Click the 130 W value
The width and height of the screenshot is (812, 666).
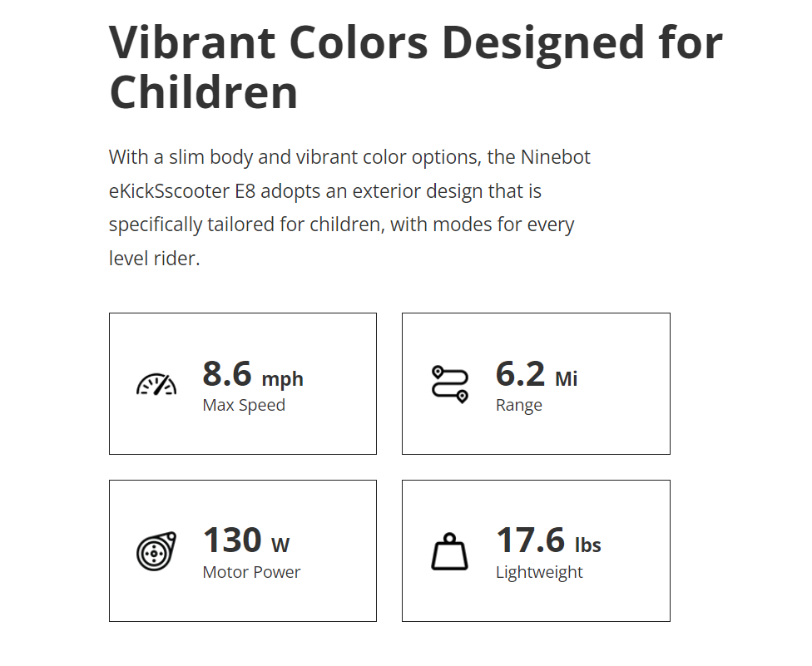[233, 540]
